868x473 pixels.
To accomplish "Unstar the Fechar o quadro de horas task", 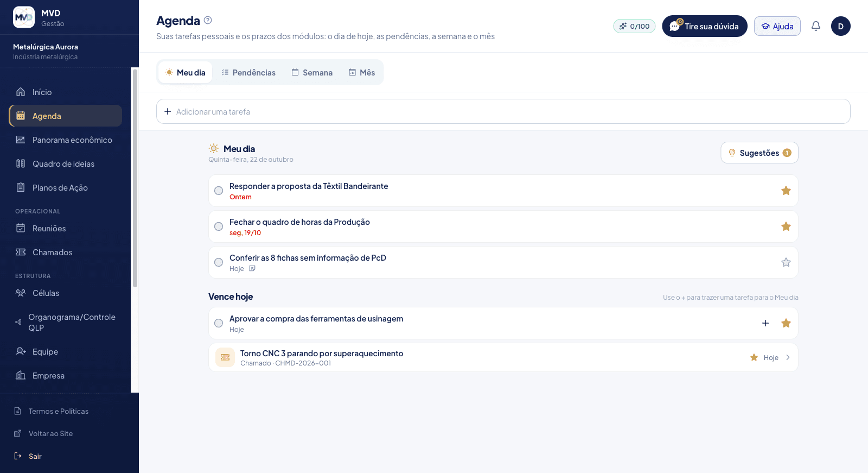I will point(786,226).
